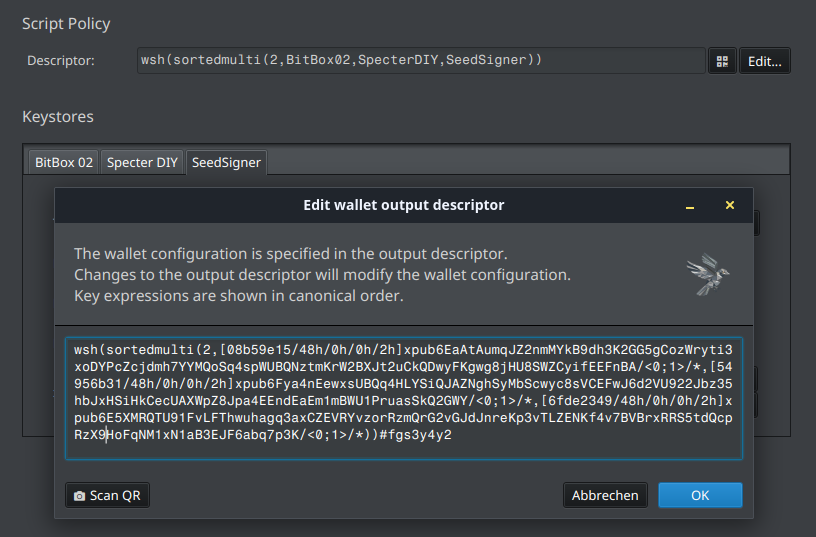
Task: Click the checksum text #fgs3y4y2
Action: 415,435
